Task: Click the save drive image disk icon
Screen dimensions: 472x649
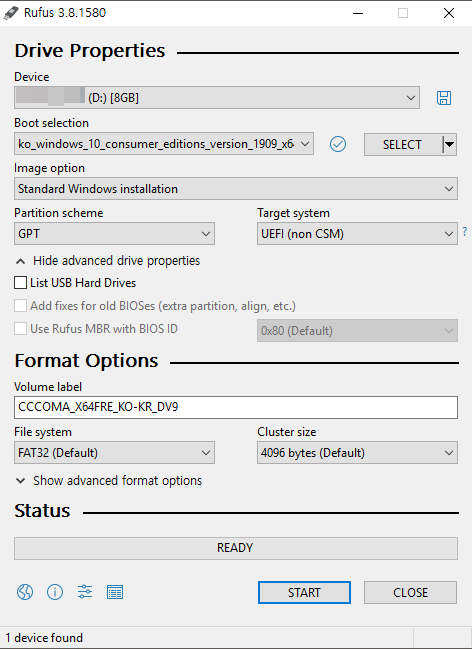Action: pyautogui.click(x=444, y=98)
